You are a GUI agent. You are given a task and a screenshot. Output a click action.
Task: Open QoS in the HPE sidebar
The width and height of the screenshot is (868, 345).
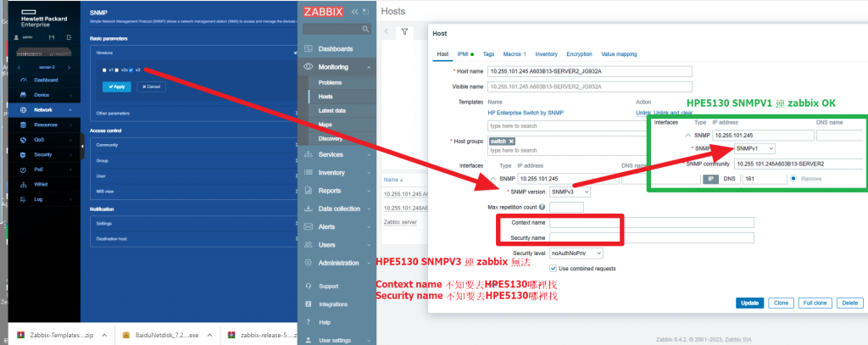[x=39, y=140]
